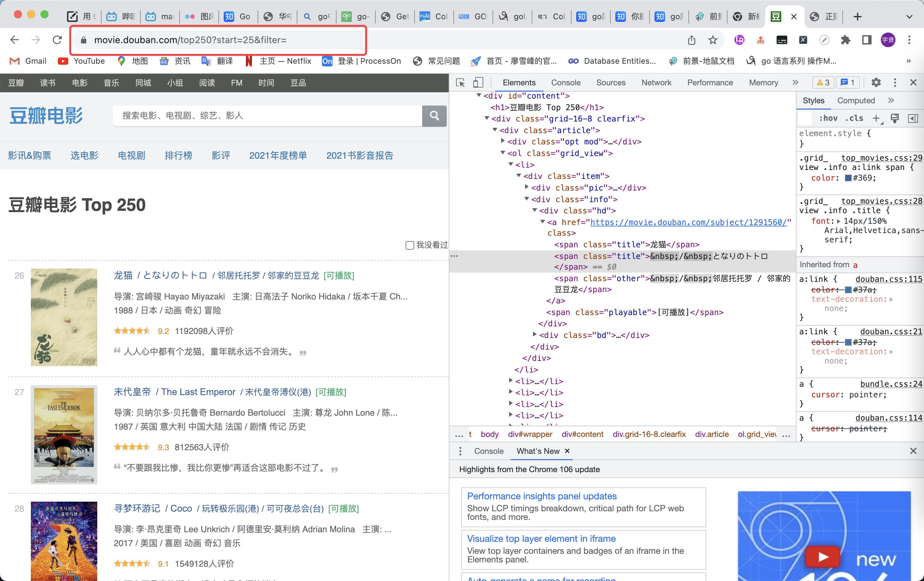924x581 pixels.
Task: Collapse the div class="info" node
Action: (527, 199)
